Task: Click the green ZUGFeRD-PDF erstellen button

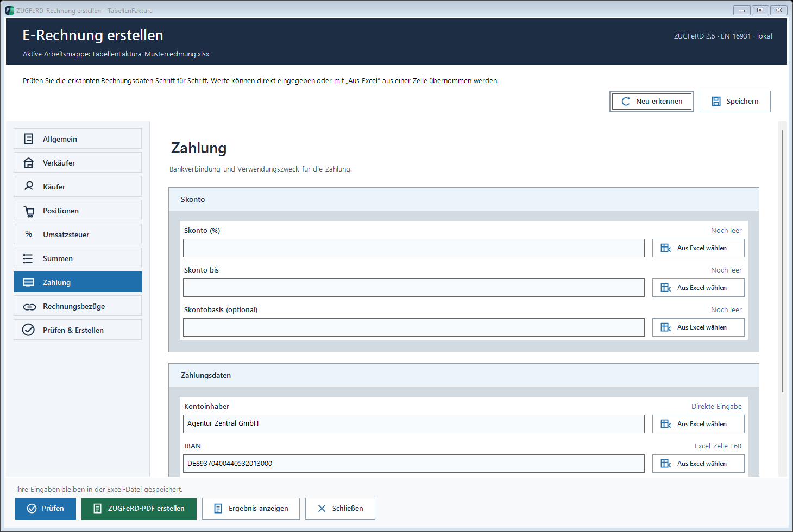Action: (x=139, y=509)
